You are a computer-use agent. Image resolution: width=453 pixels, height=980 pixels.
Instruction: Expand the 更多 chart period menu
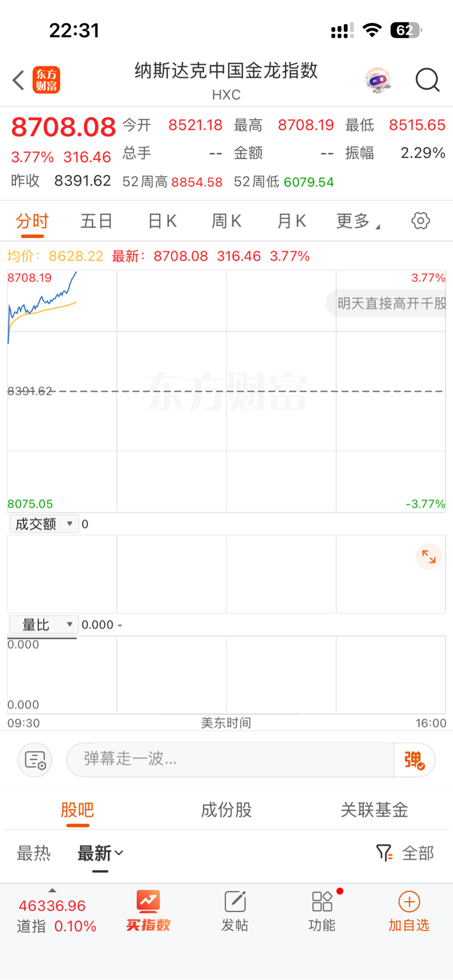point(358,221)
